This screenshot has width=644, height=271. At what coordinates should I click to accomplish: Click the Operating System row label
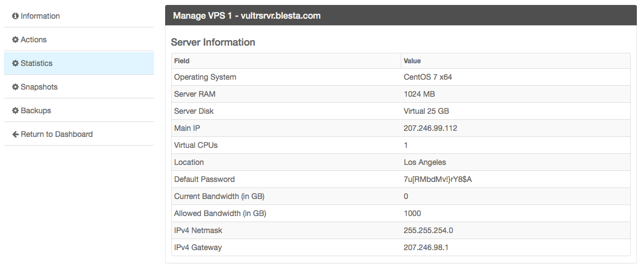(x=205, y=77)
